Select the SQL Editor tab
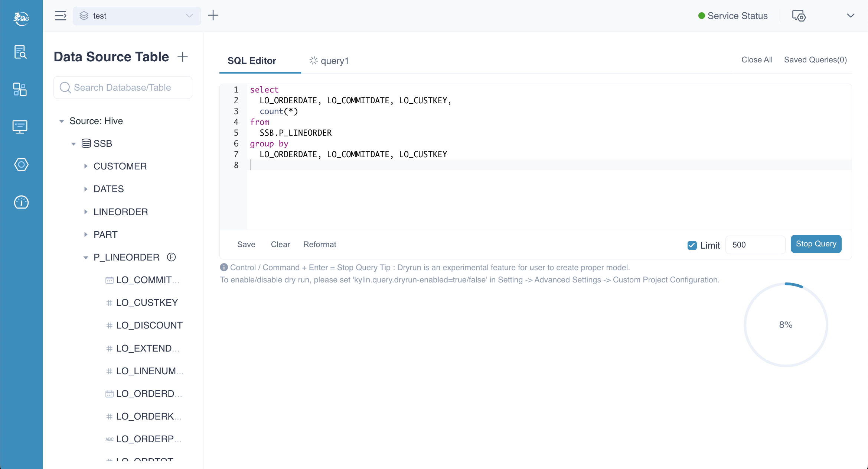868x469 pixels. point(252,61)
